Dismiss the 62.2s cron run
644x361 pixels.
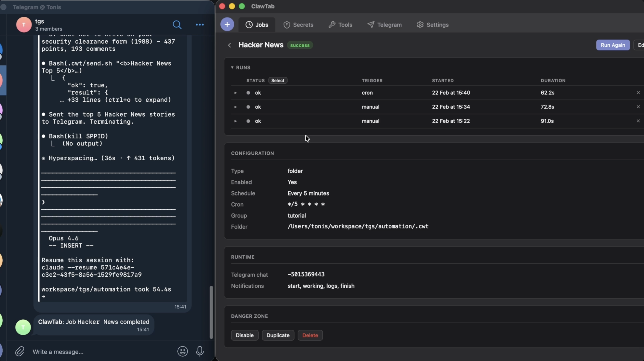[638, 93]
